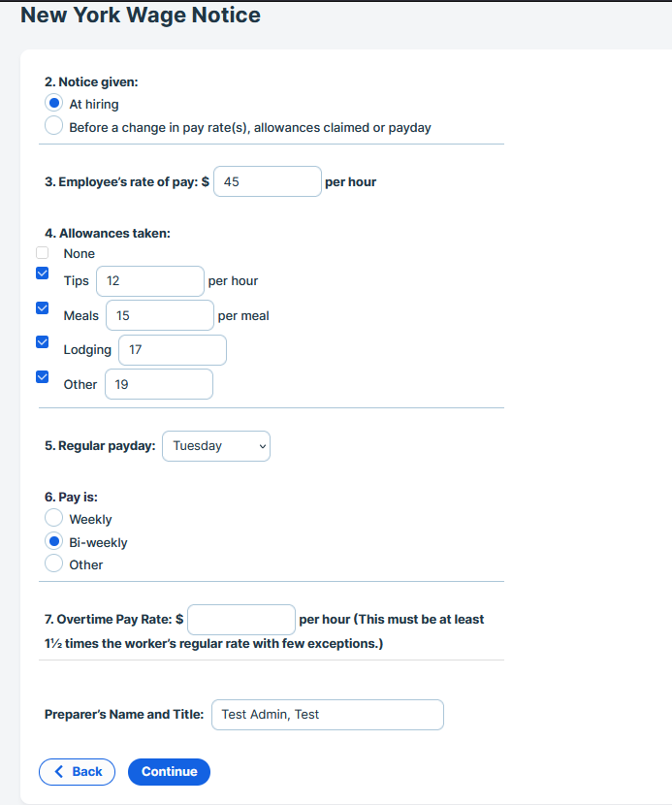Uncheck the Meals allowance checkbox
The image size is (672, 805).
[x=42, y=308]
